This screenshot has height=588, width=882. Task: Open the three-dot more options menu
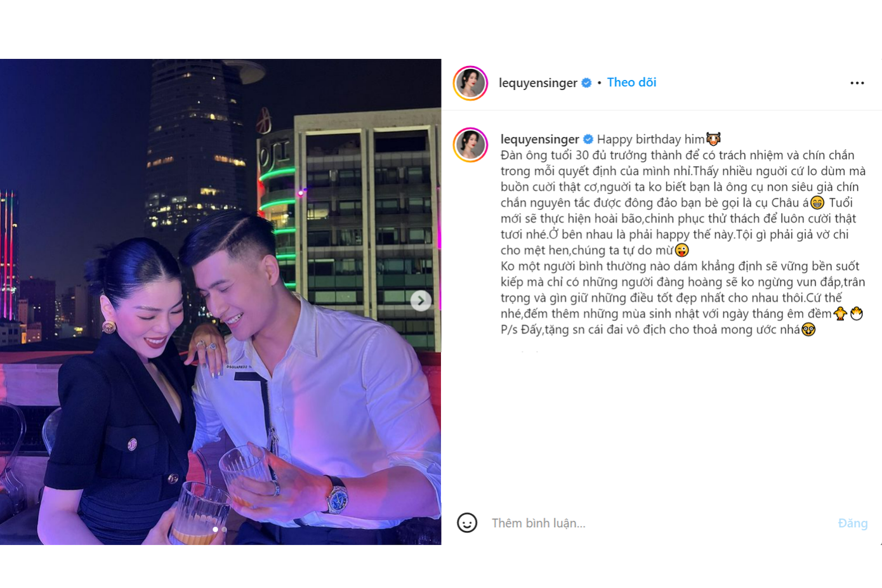click(x=857, y=83)
